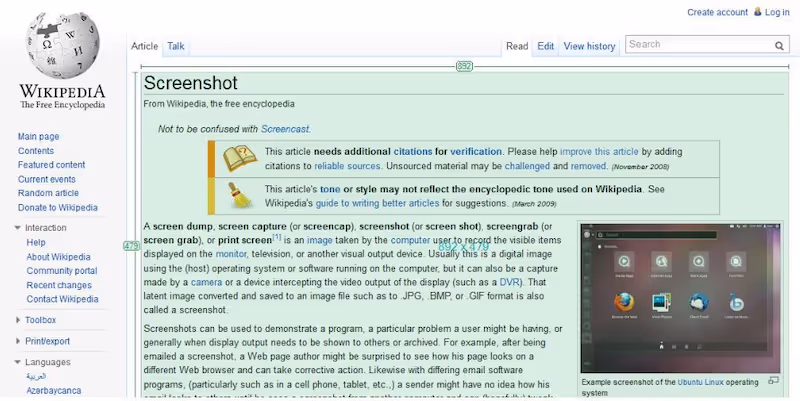Follow the computer link
Image resolution: width=800 pixels, height=401 pixels.
pos(411,240)
